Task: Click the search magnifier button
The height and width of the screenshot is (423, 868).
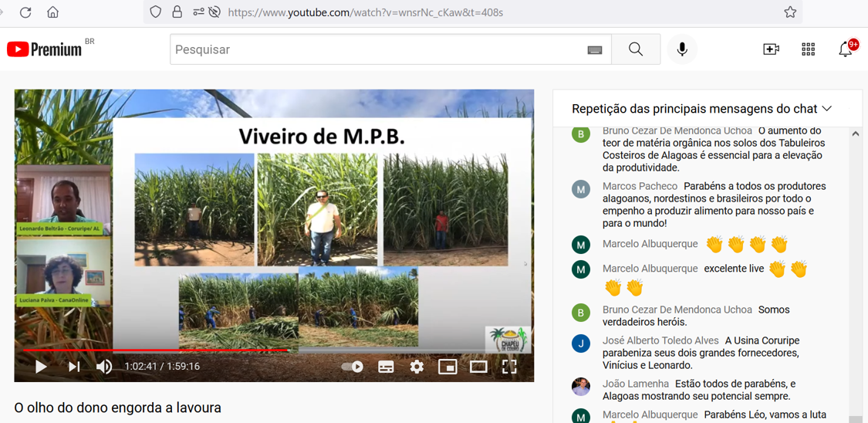Action: [635, 49]
